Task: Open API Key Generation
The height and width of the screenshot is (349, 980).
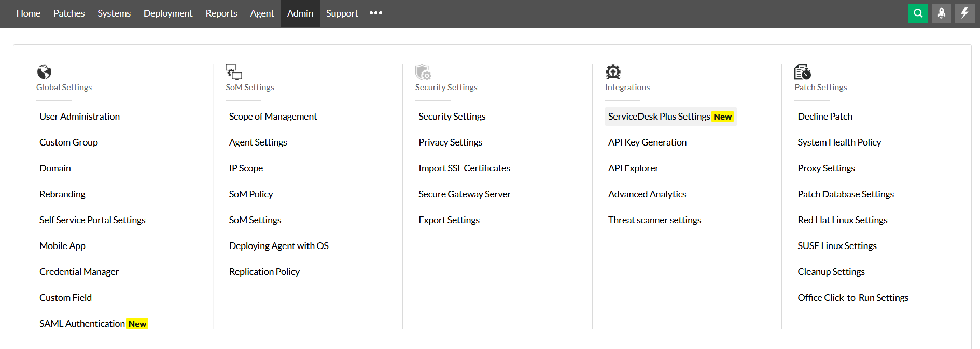Action: pos(647,142)
